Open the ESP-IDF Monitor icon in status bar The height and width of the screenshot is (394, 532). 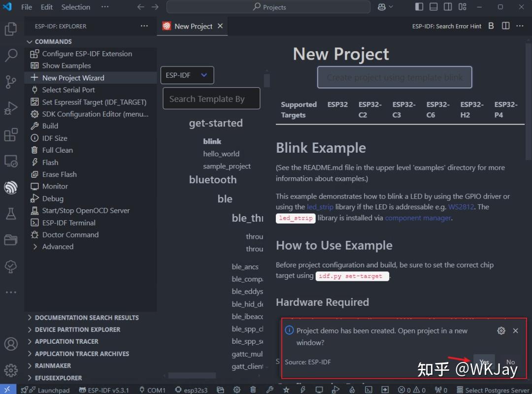pyautogui.click(x=319, y=390)
